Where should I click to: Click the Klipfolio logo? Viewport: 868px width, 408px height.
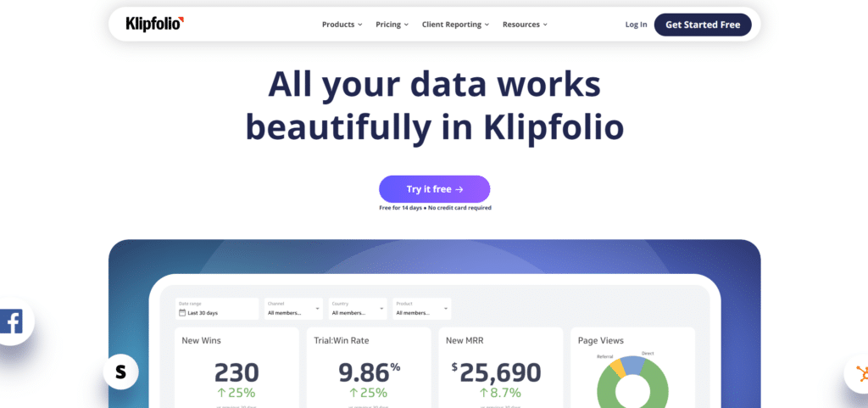coord(154,24)
